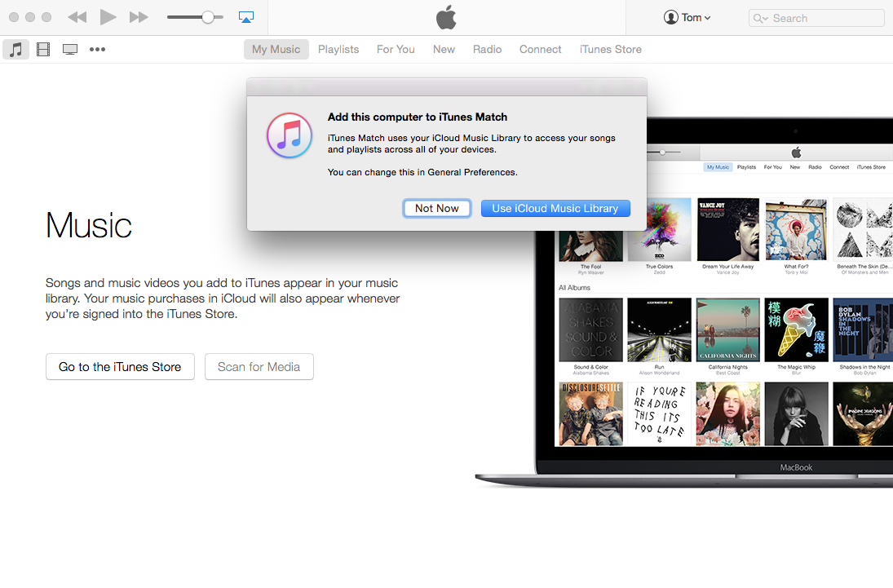Click the 'Add this computer to iTunes Match' title

coord(418,117)
